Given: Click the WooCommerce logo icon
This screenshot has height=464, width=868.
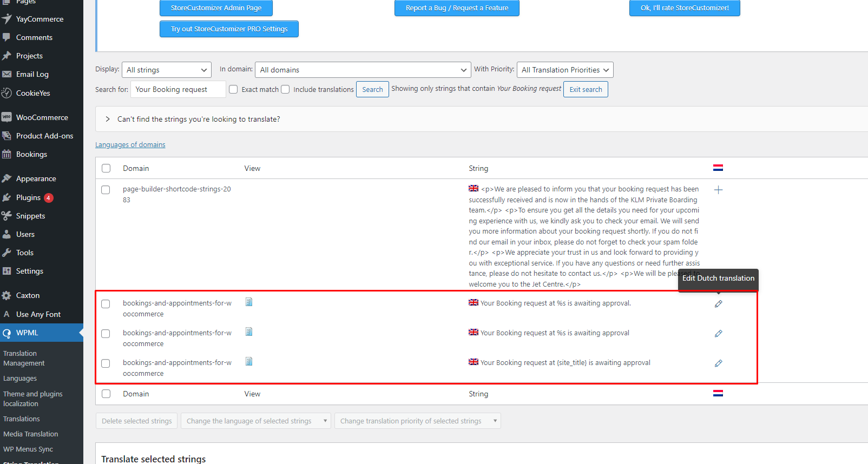Looking at the screenshot, I should (x=6, y=117).
